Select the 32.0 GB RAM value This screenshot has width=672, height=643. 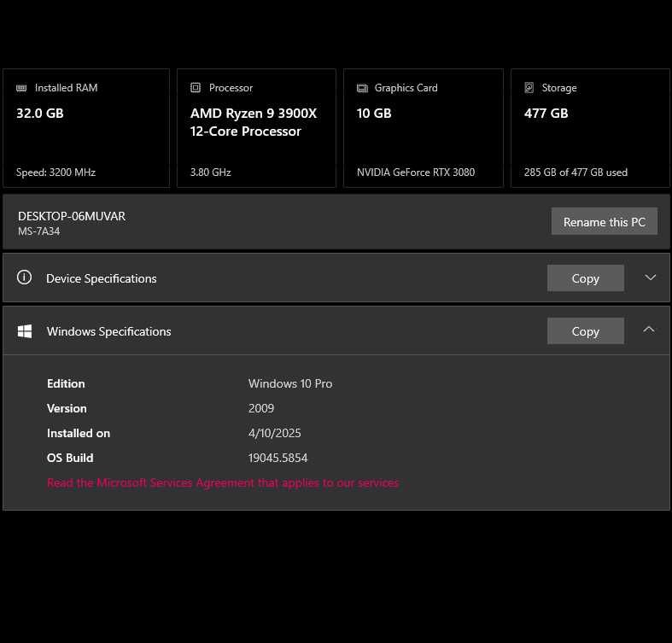[40, 114]
